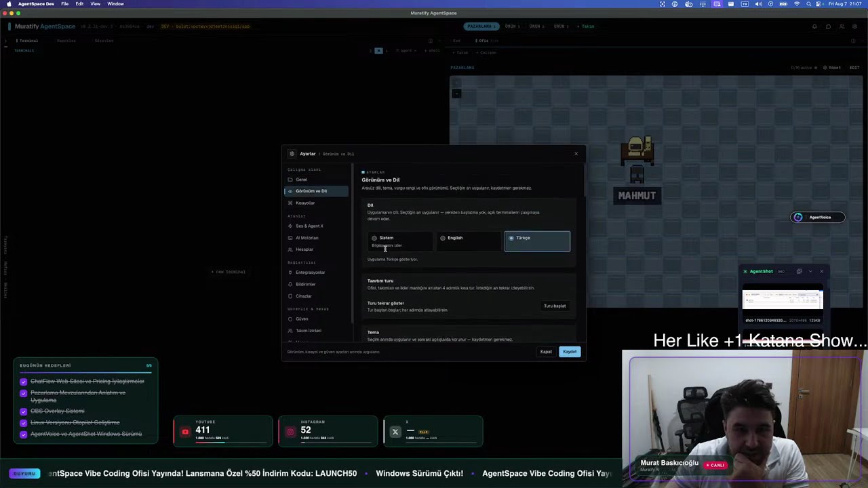Open the Bildirimler settings section
This screenshot has width=868, height=488.
point(316,284)
